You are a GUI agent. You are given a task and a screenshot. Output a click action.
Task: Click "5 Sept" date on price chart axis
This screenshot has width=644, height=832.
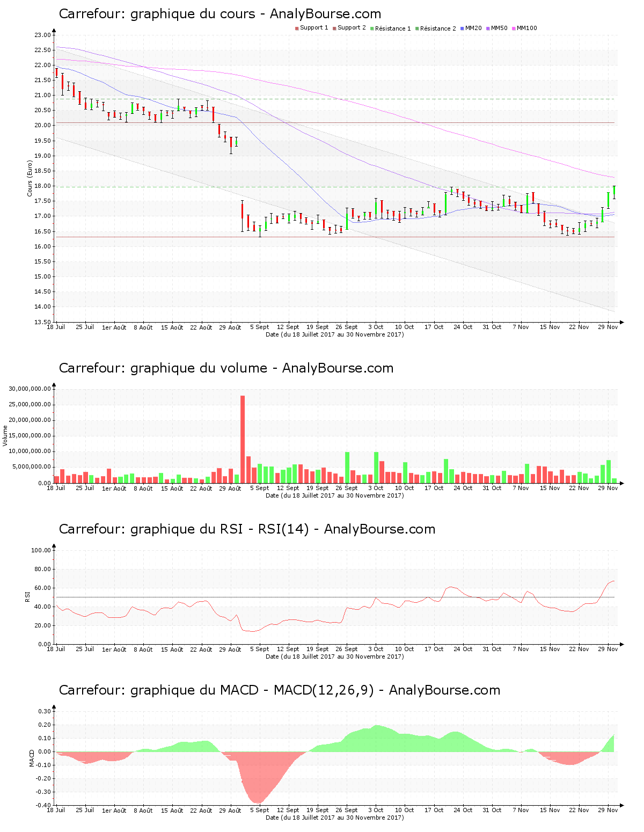[260, 327]
